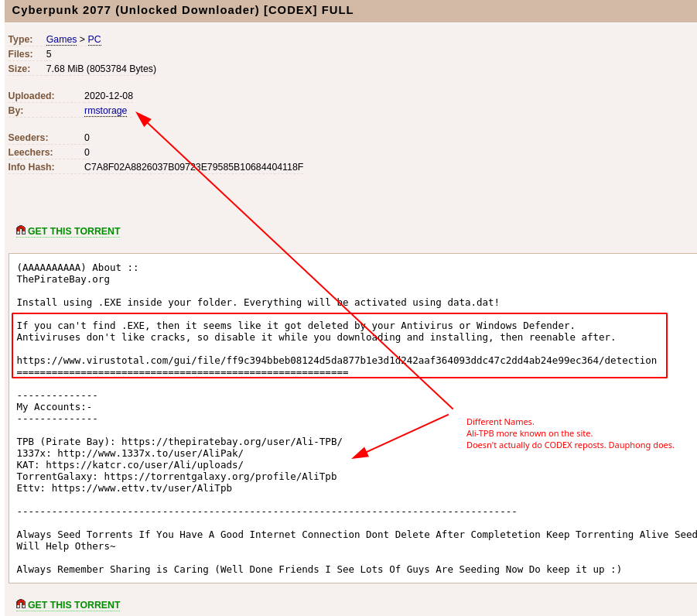
Task: Click the top GET THIS TORRENT link
Action: pos(73,231)
